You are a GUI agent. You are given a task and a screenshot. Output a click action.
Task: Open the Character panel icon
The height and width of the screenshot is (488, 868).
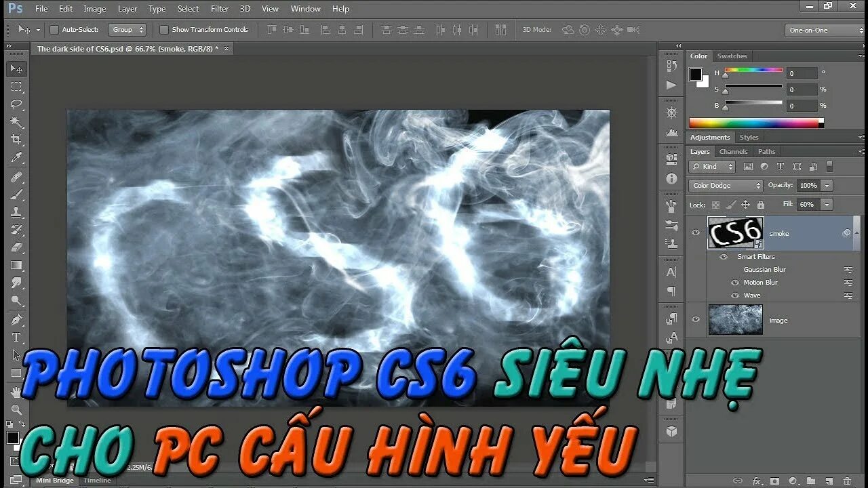pos(671,272)
